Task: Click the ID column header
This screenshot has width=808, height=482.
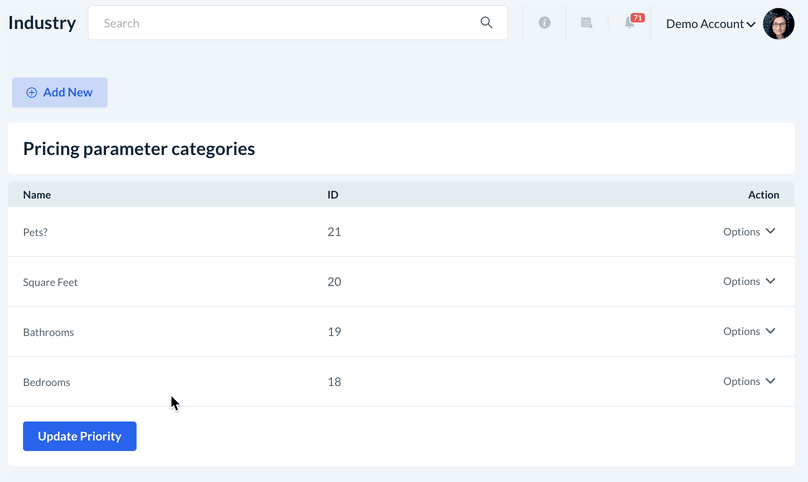Action: [333, 195]
